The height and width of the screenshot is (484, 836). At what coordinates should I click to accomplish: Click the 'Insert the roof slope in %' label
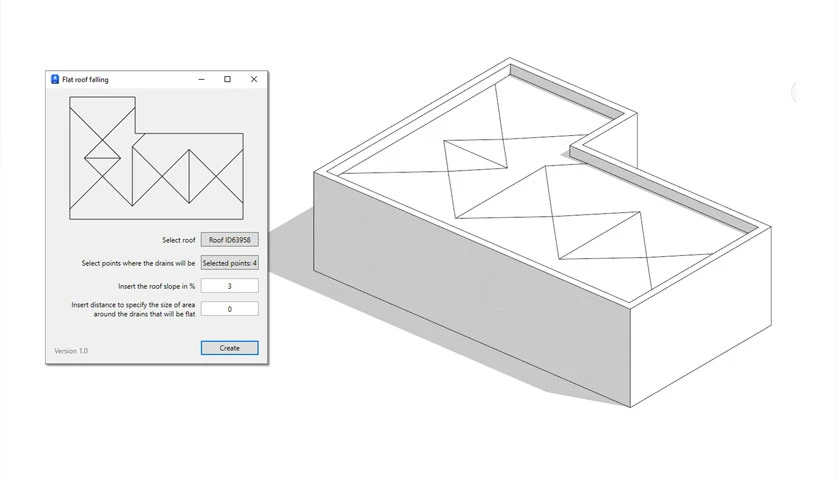tap(157, 286)
